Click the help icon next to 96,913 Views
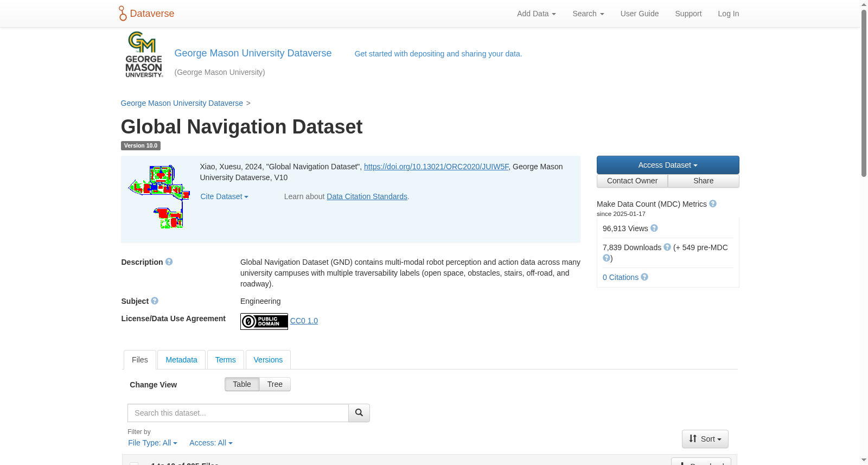Viewport: 868px width, 465px height. click(654, 228)
